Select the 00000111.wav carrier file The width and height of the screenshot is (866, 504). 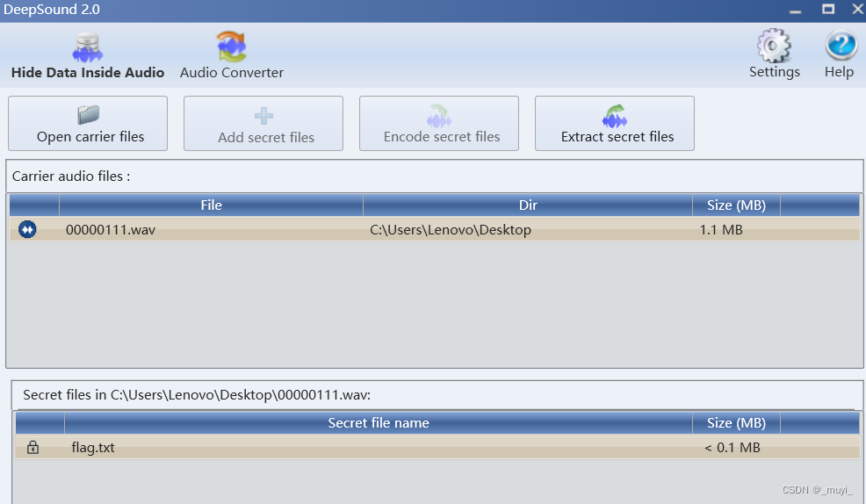(x=435, y=229)
